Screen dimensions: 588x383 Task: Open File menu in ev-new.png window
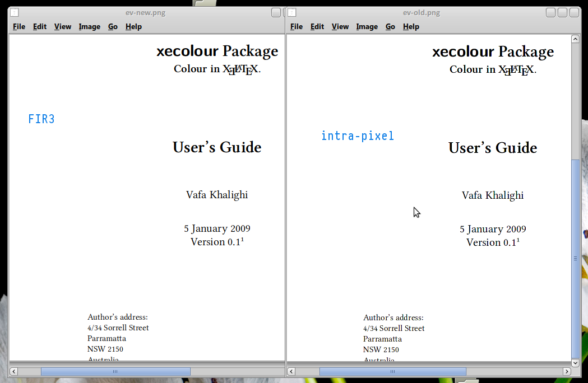point(19,26)
